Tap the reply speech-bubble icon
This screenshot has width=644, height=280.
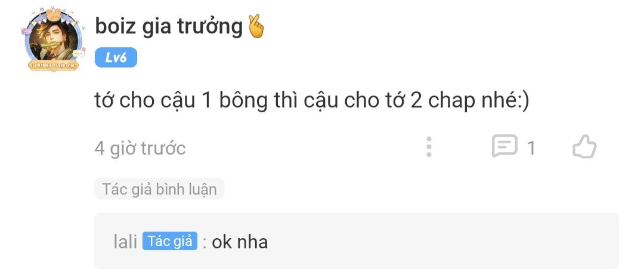click(504, 146)
